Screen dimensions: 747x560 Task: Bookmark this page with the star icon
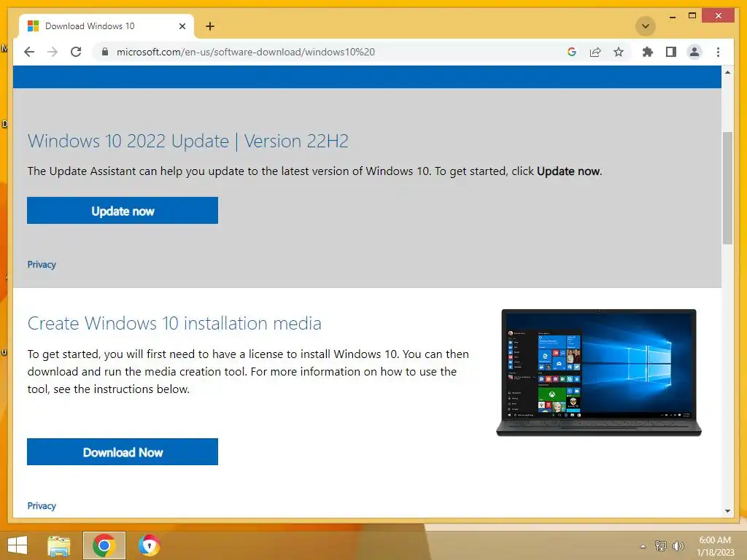[619, 52]
